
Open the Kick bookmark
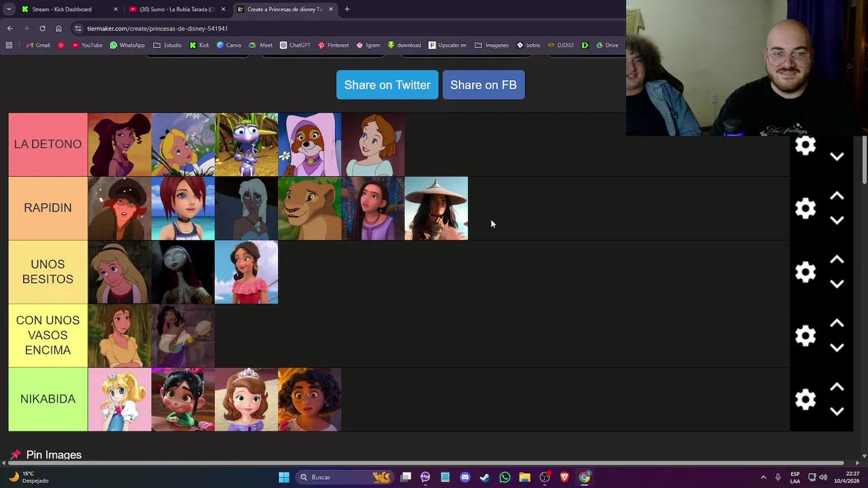coord(199,45)
